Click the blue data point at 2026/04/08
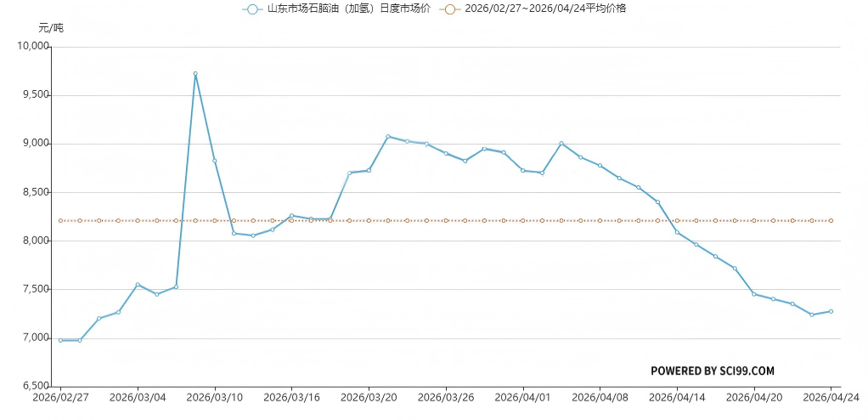This screenshot has height=420, width=868. (600, 166)
